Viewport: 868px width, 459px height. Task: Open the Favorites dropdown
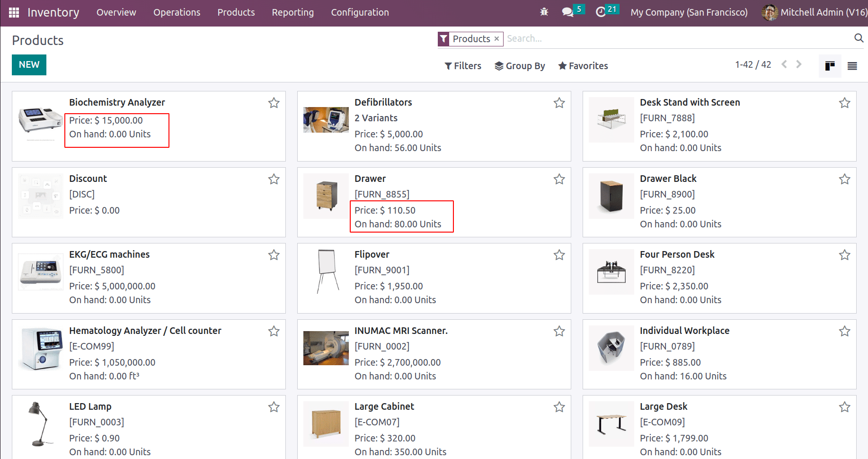(x=583, y=66)
